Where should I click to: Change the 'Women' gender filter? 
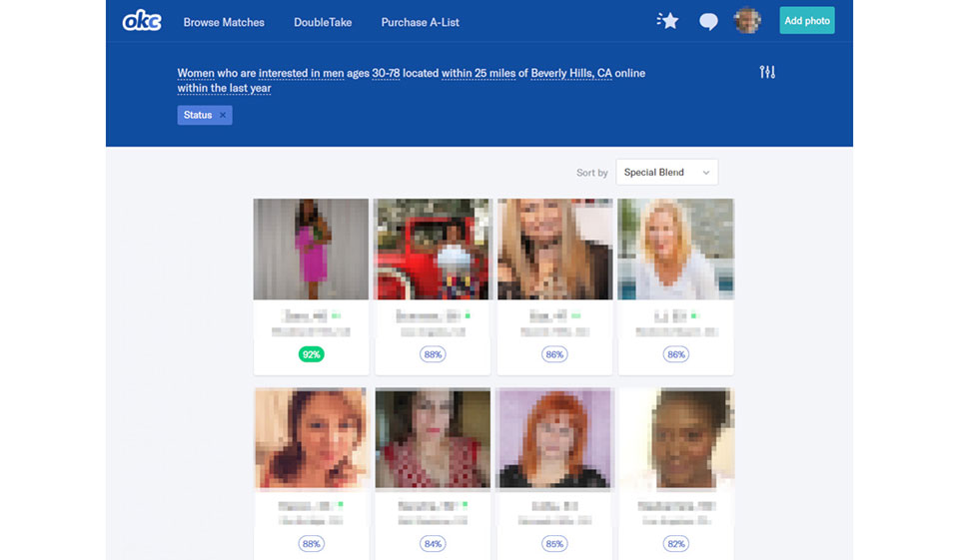click(196, 74)
